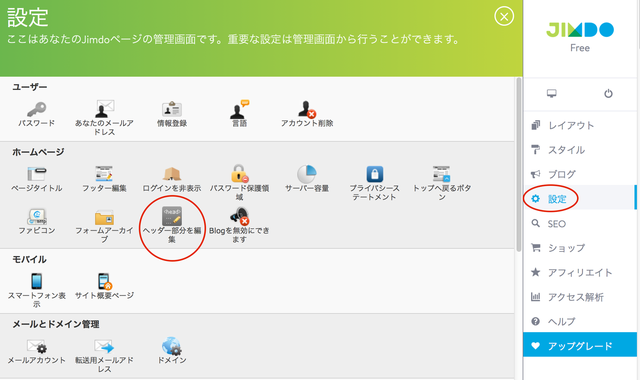Click アカウント削除 delete account icon
This screenshot has width=640, height=380.
[307, 109]
